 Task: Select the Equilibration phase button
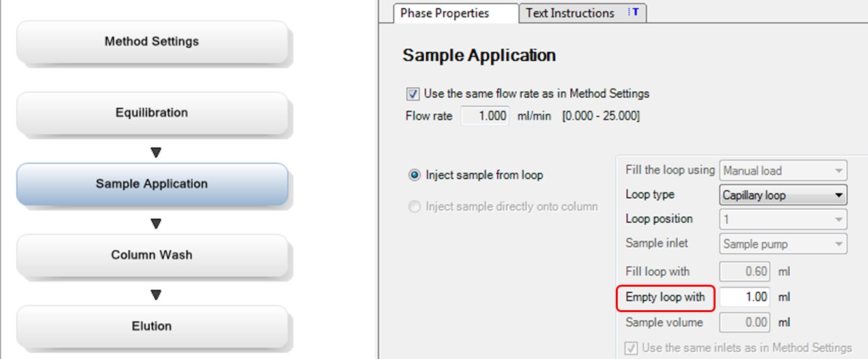(x=152, y=113)
